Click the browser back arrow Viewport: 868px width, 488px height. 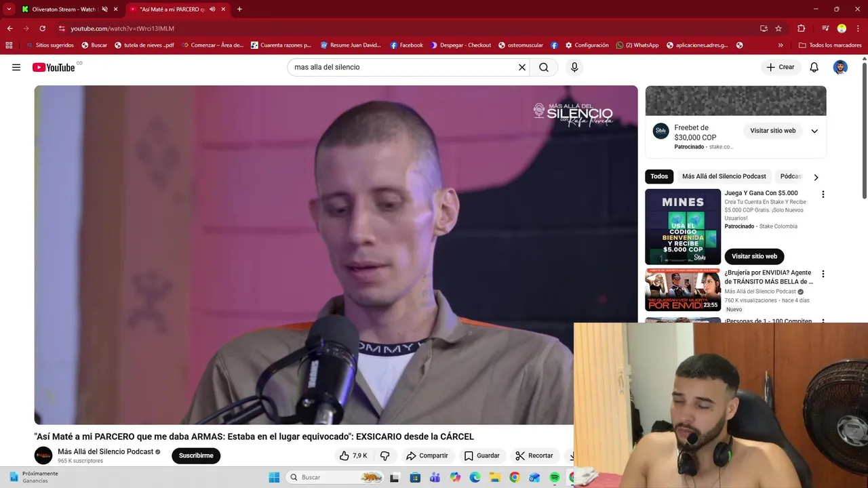tap(9, 28)
